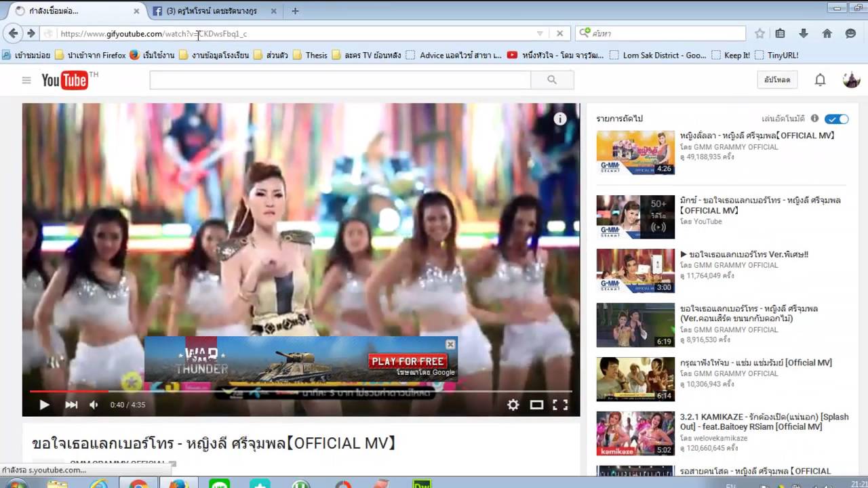Open Lom Sak District bookmark
The height and width of the screenshot is (488, 868).
658,55
